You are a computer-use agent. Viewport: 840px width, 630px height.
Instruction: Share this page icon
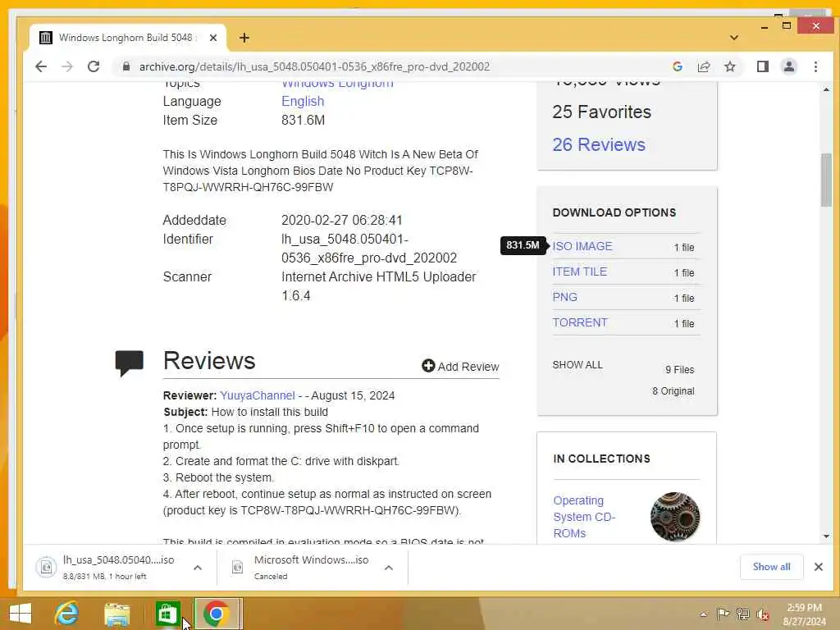click(x=703, y=66)
